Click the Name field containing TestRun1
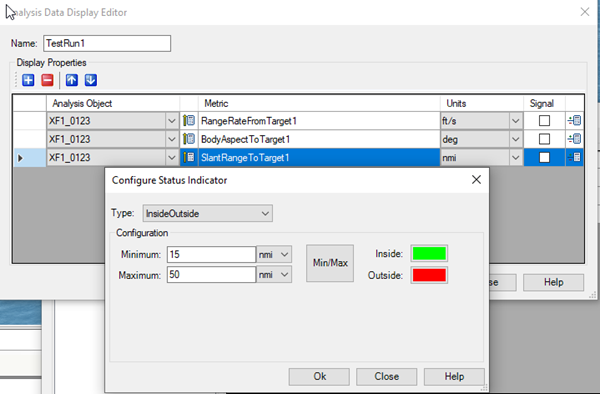 107,43
